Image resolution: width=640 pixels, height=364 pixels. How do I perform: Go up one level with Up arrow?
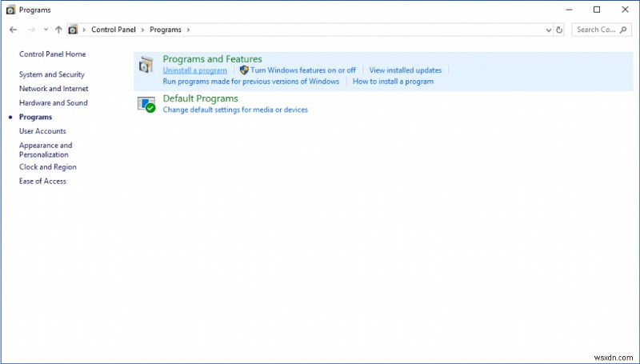(58, 30)
